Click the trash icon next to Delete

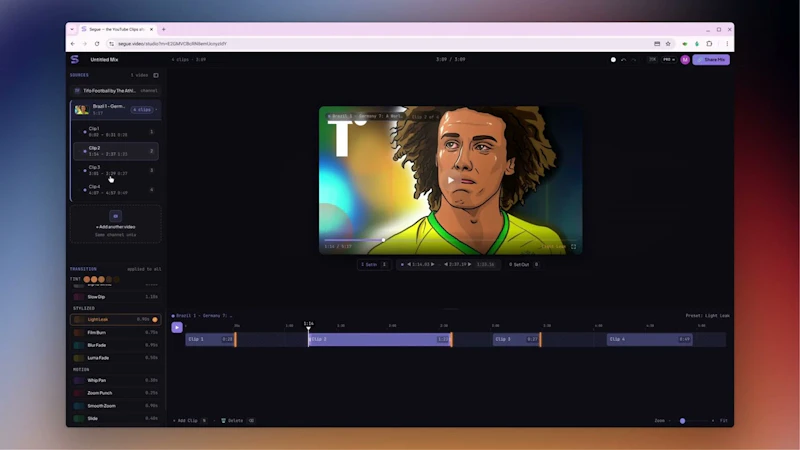(x=223, y=421)
